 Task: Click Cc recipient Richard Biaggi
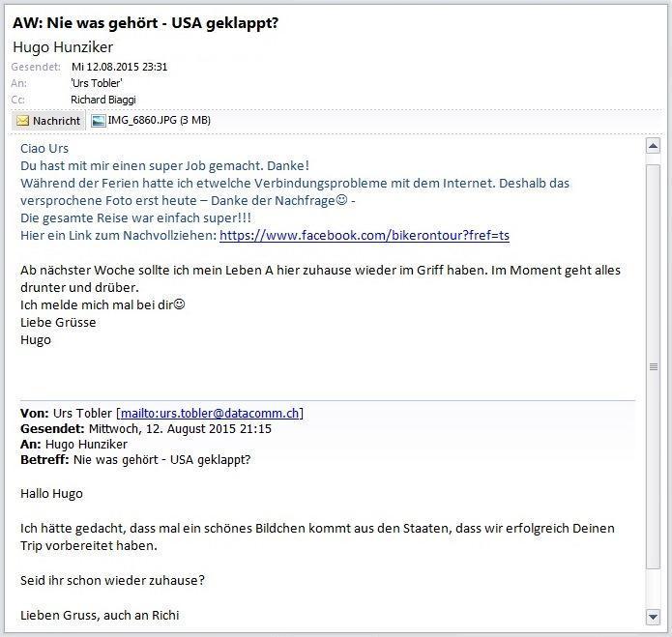click(x=103, y=100)
